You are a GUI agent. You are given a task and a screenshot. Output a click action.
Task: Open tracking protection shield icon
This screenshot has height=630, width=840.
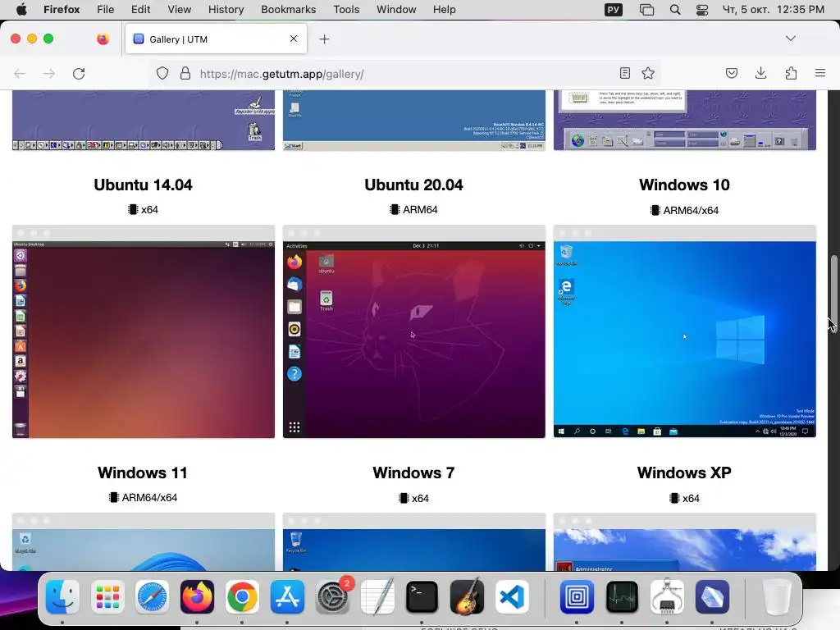pos(162,73)
